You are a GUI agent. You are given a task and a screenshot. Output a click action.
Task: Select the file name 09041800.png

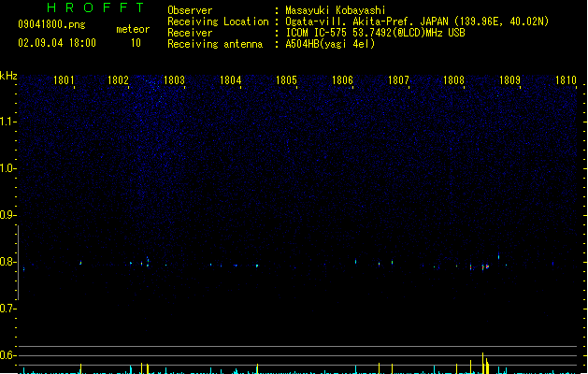click(51, 24)
